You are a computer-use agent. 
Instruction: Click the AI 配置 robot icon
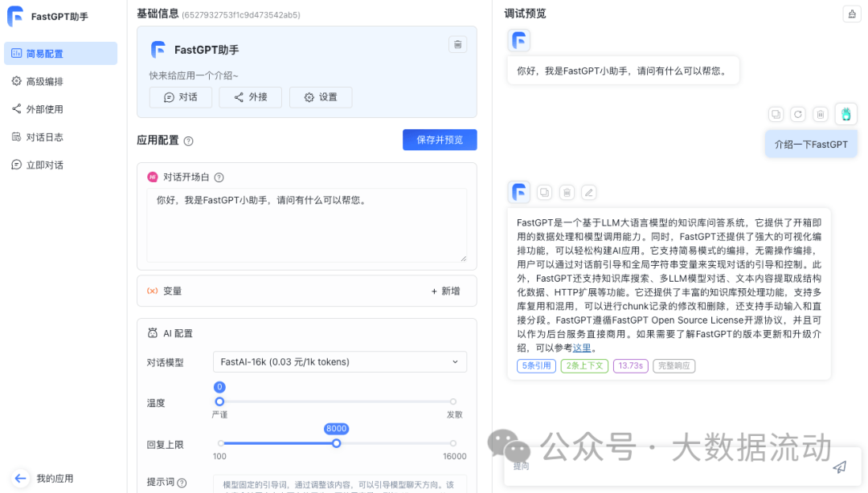tap(152, 333)
